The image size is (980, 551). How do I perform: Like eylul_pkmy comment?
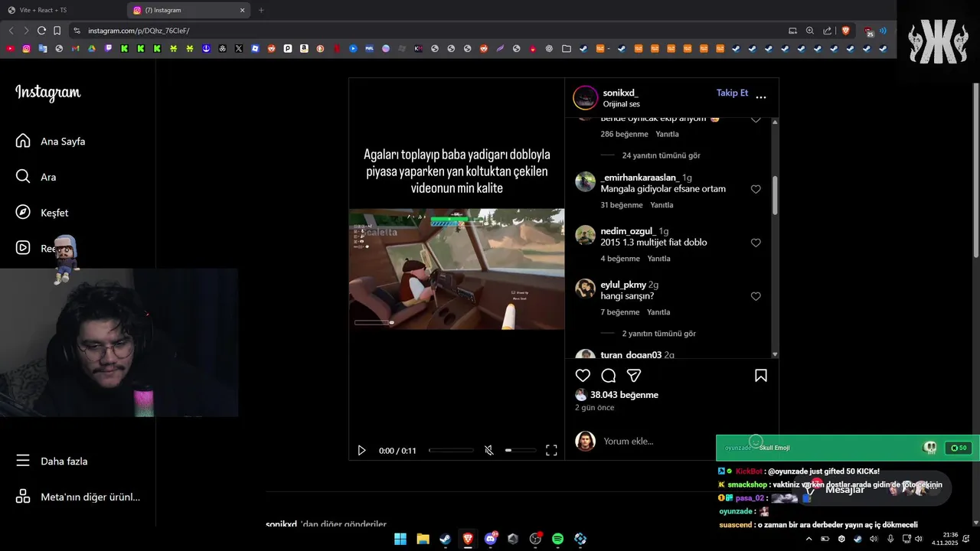click(x=756, y=296)
